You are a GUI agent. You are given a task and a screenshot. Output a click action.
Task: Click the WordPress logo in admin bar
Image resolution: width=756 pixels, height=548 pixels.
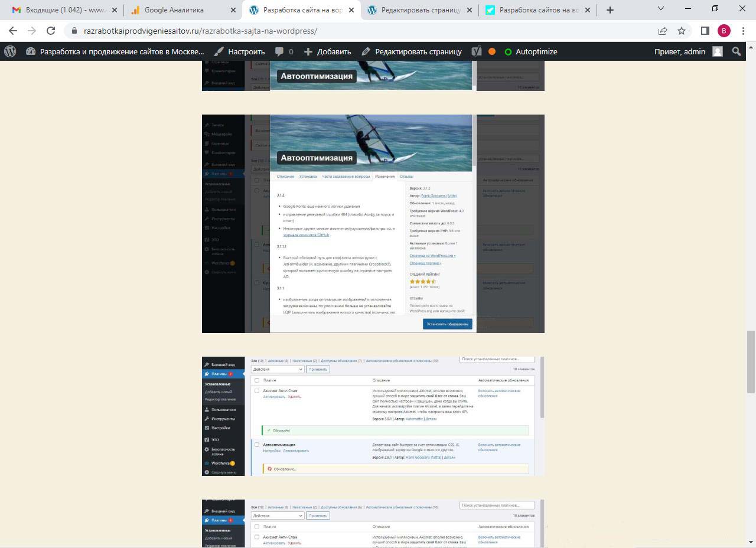[x=10, y=51]
